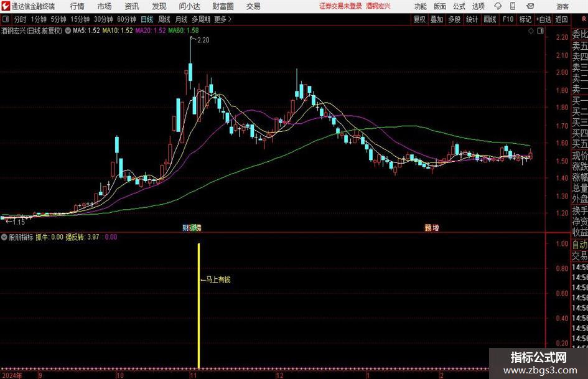
Task: Click the 2024年 label on time axis
Action: (x=12, y=375)
